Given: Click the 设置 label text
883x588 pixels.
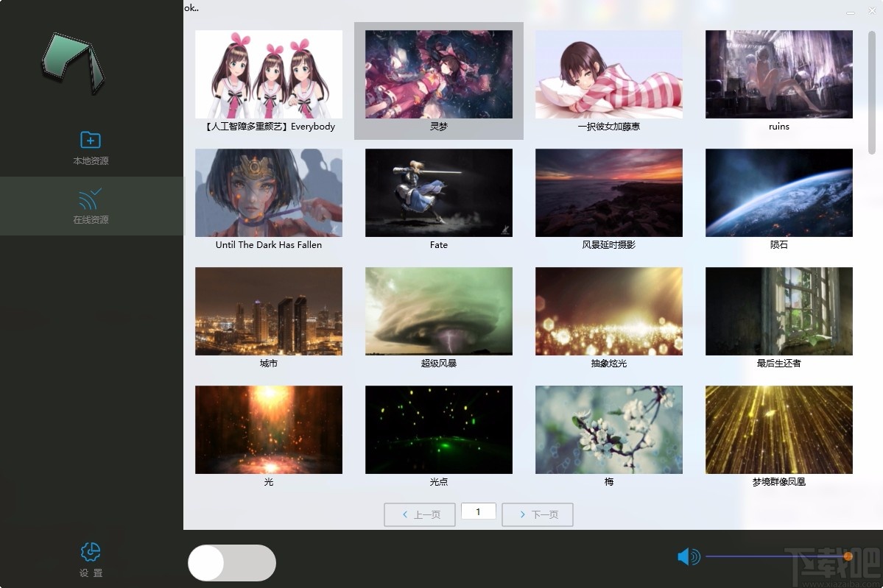Looking at the screenshot, I should tap(91, 573).
